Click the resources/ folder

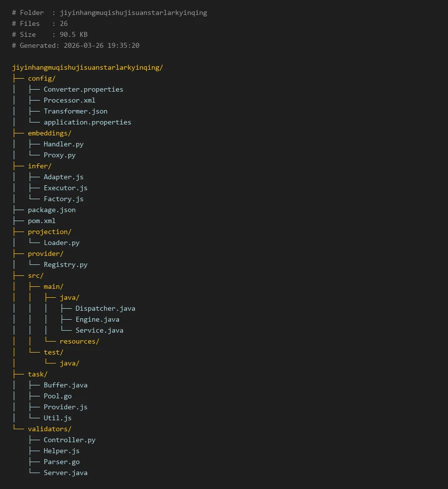coord(79,341)
